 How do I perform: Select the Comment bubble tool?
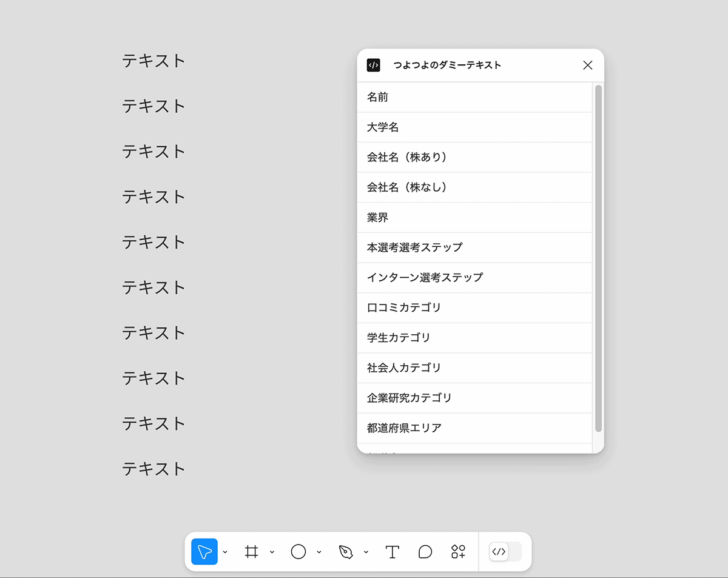pos(425,552)
